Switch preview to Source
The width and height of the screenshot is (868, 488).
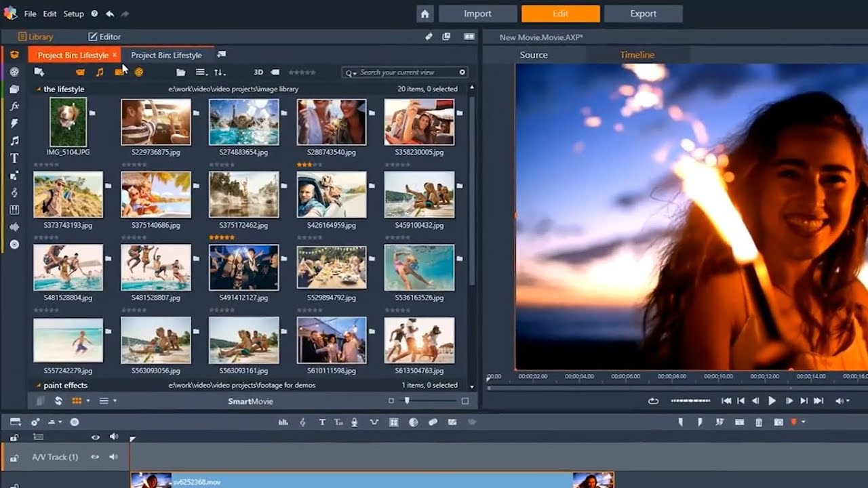click(x=534, y=55)
